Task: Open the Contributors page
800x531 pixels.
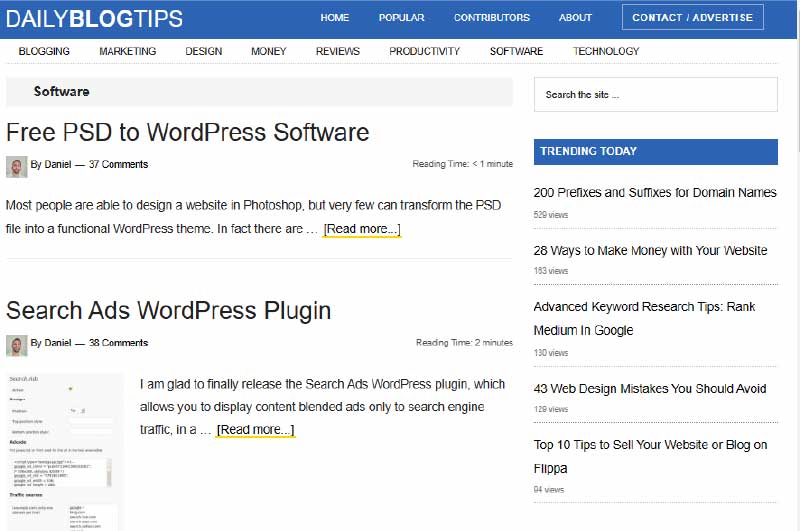Action: tap(492, 17)
